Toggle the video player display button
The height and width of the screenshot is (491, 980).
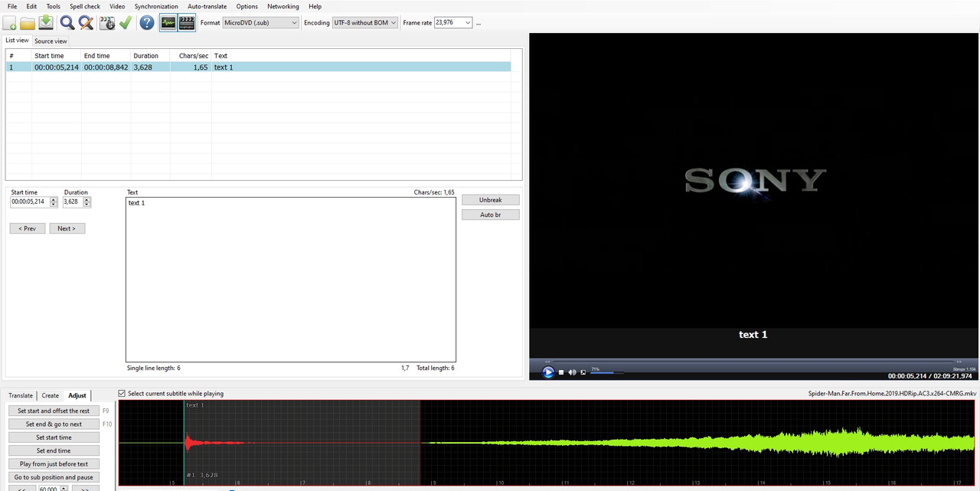pyautogui.click(x=187, y=23)
